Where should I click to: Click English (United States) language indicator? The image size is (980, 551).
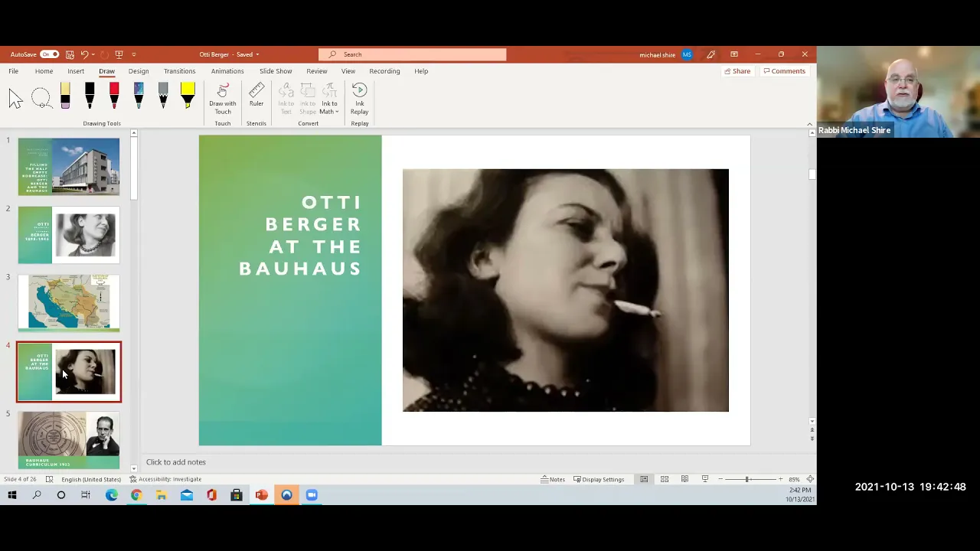tap(91, 479)
